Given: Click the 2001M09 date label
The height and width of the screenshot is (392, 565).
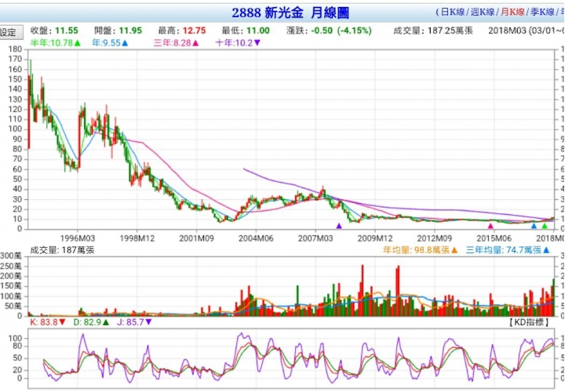Looking at the screenshot, I should [x=196, y=238].
